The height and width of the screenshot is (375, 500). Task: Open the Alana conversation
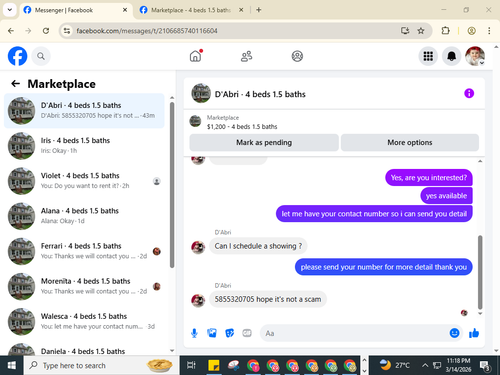click(x=84, y=216)
